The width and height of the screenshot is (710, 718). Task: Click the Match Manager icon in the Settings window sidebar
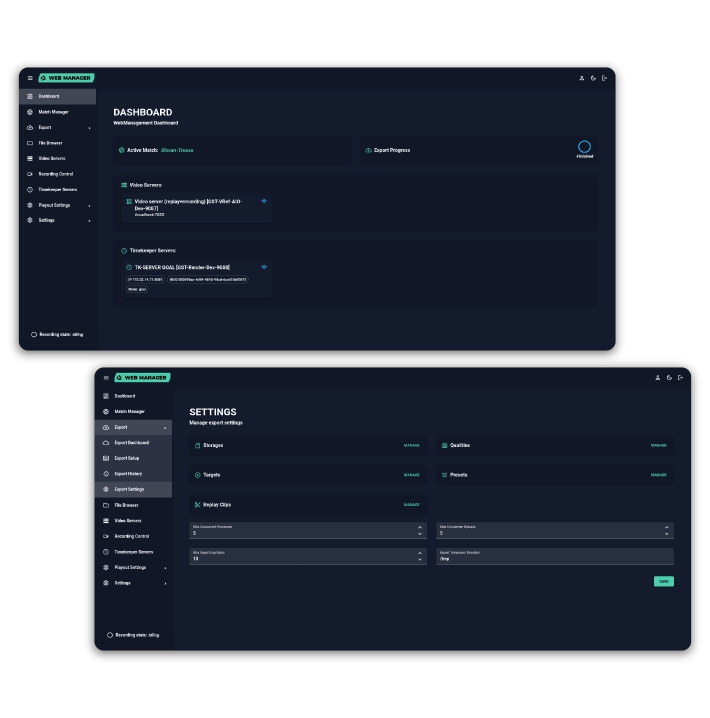pyautogui.click(x=106, y=412)
